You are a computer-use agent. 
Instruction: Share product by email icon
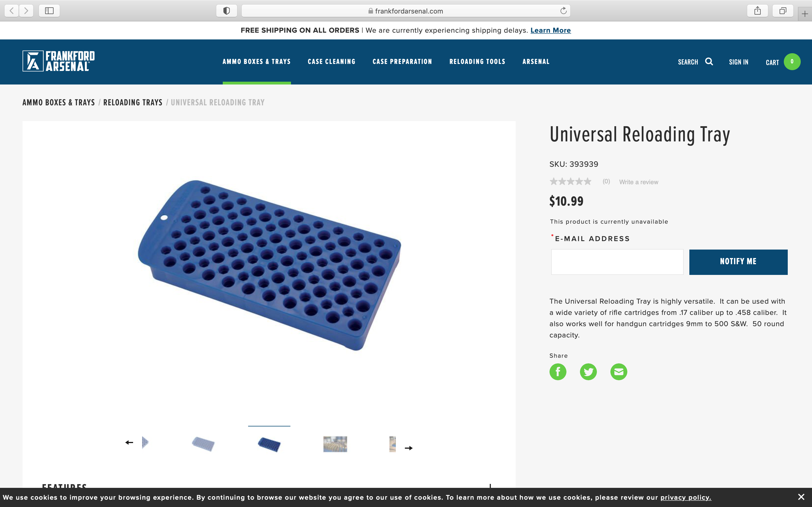coord(619,372)
